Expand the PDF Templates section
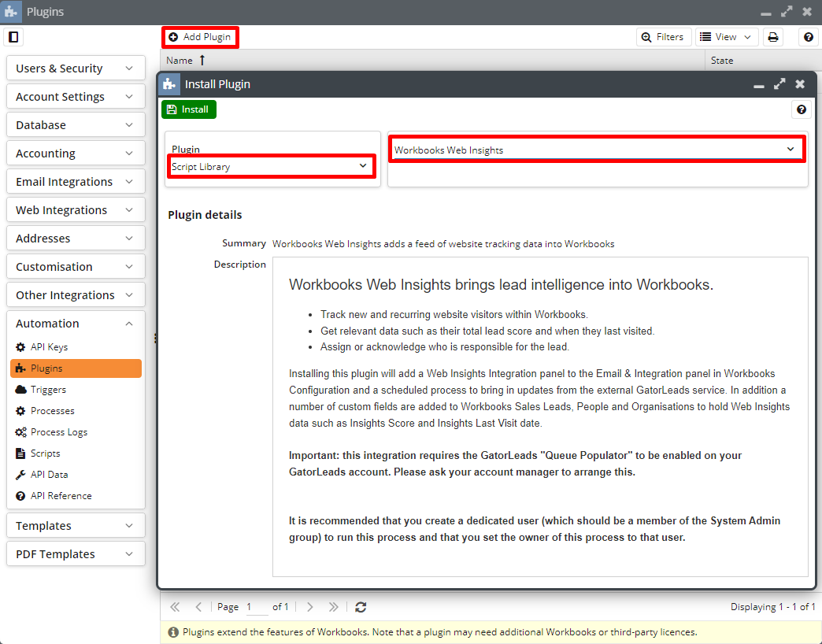822x644 pixels. click(76, 554)
